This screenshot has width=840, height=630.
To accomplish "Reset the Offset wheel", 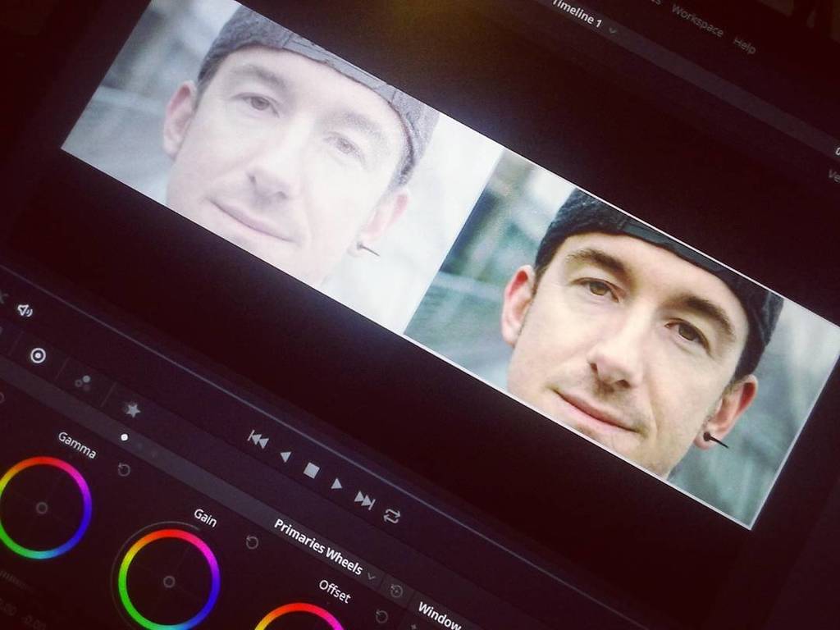I will click(381, 616).
